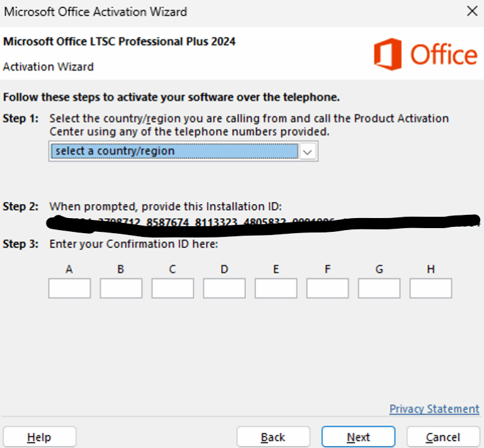The height and width of the screenshot is (448, 484).
Task: Cancel the activation wizard
Action: pyautogui.click(x=443, y=437)
